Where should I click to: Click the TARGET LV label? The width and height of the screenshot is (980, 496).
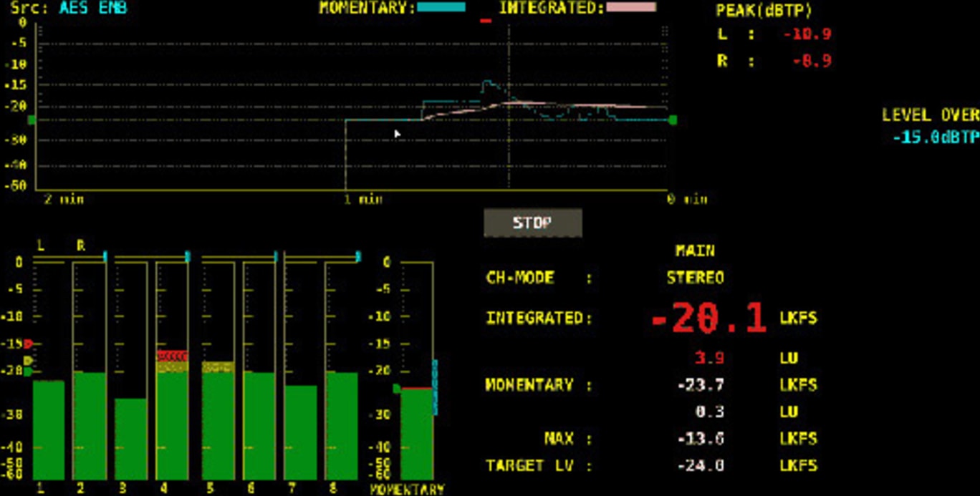coord(530,466)
